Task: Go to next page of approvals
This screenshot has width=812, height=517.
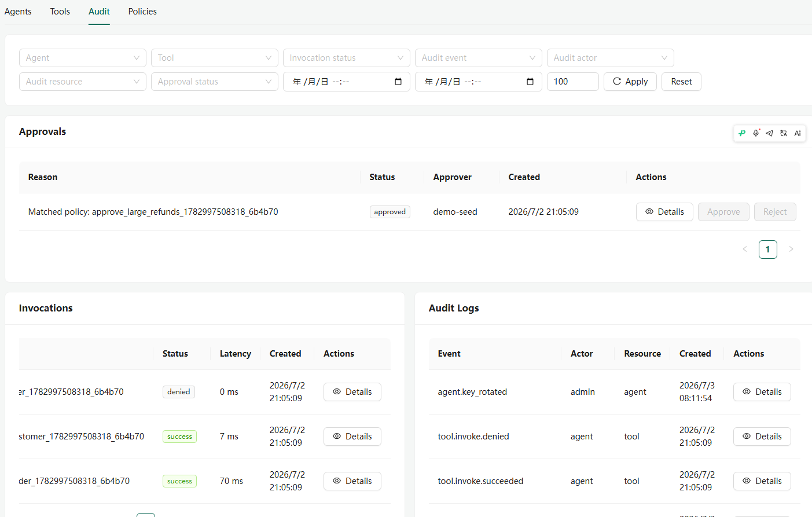Action: 791,250
